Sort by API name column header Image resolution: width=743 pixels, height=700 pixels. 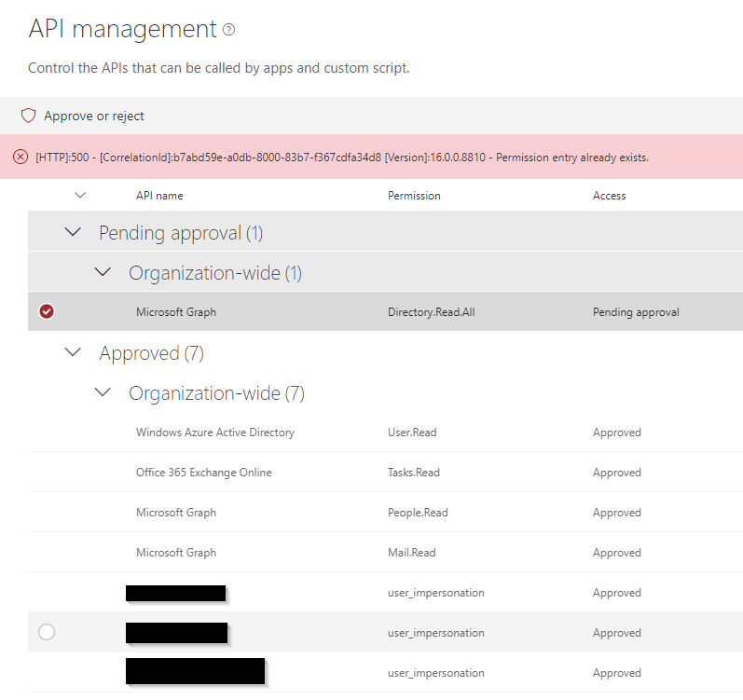(x=159, y=196)
